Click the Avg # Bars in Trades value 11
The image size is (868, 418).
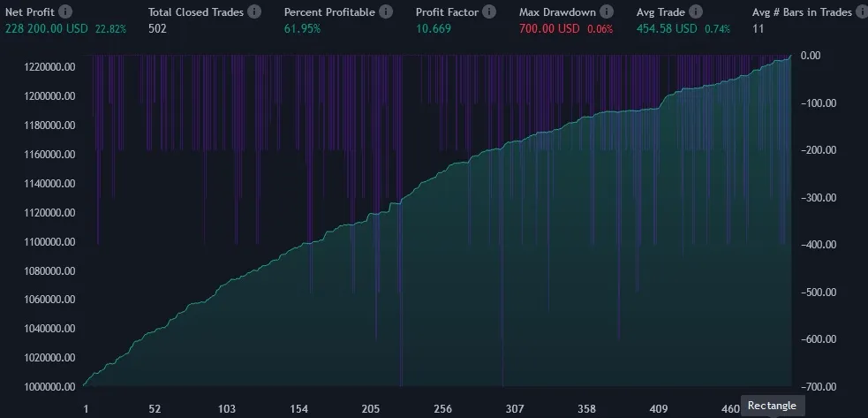tap(758, 28)
